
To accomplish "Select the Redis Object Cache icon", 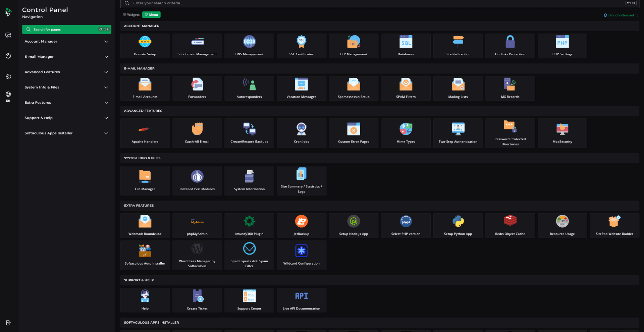I will [510, 225].
